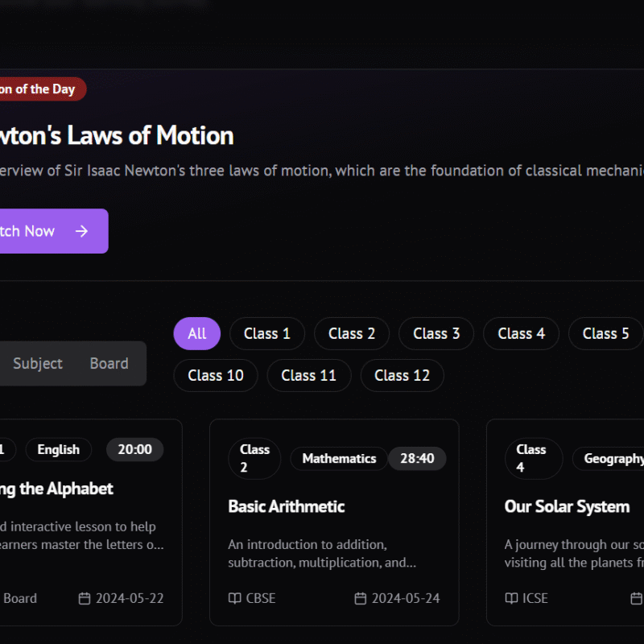
Task: Click the arrow icon on Watch Now
Action: [81, 231]
